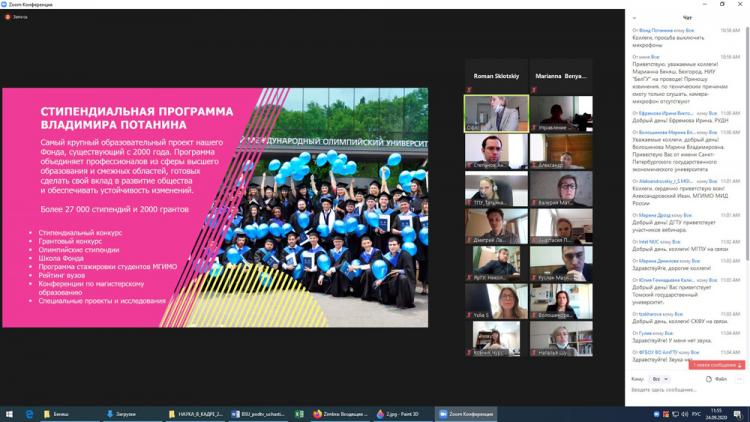Viewport: 750px width, 422px height.
Task: Switch to Zoom Конференция taskbar button
Action: [467, 414]
